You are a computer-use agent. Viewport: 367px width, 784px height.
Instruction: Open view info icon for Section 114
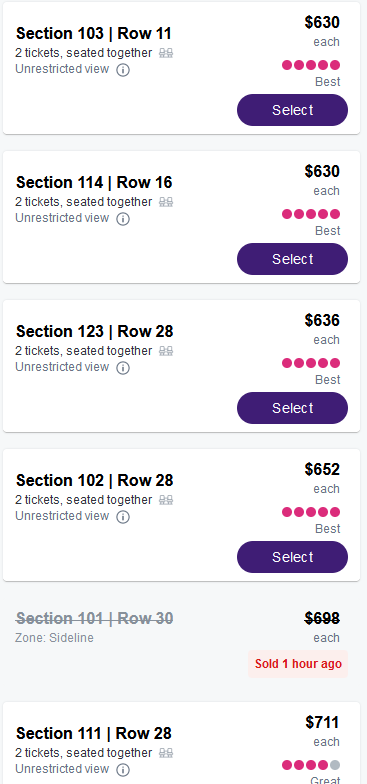point(123,219)
